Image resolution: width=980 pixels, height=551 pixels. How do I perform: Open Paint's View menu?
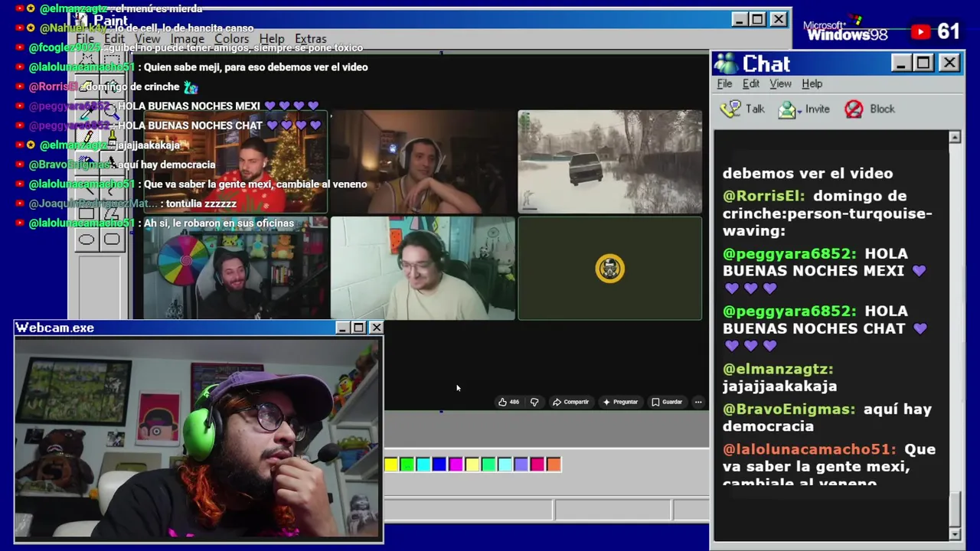[147, 39]
